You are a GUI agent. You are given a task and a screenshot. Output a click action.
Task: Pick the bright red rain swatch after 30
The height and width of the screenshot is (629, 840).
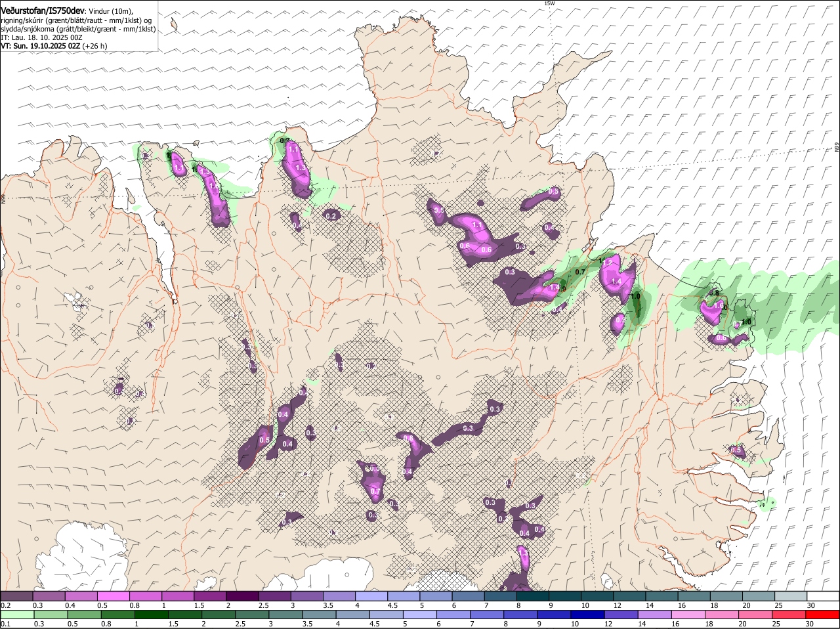(824, 614)
